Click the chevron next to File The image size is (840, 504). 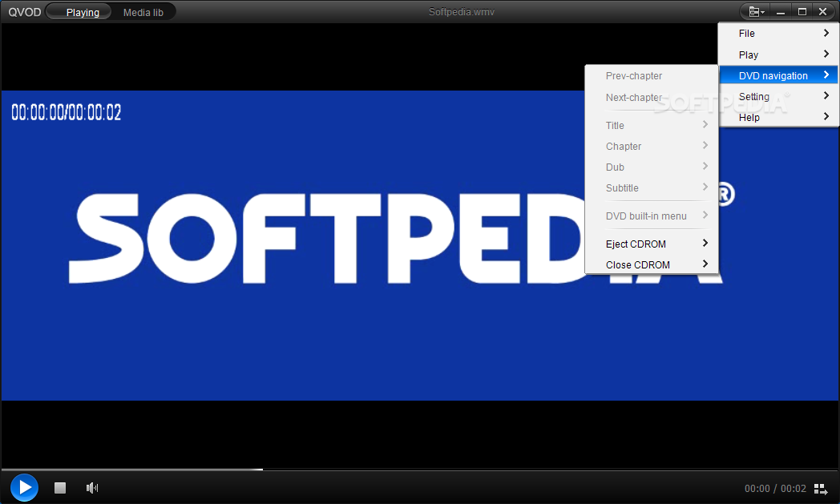click(826, 33)
